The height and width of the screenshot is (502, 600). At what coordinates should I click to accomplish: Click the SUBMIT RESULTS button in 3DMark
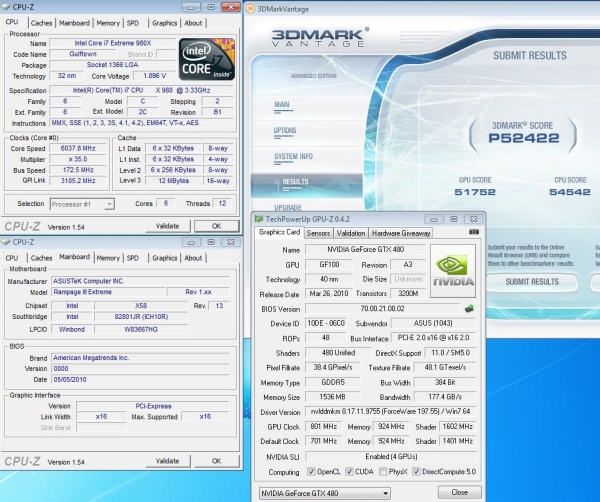532,282
